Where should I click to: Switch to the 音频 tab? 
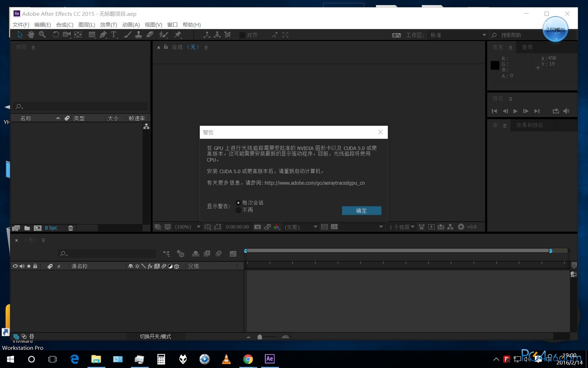tap(527, 47)
